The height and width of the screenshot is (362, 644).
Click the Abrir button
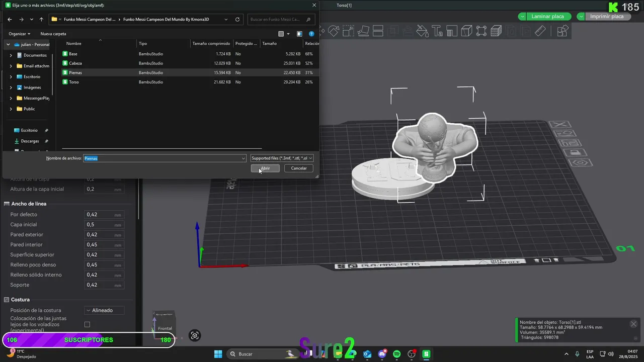[265, 168]
